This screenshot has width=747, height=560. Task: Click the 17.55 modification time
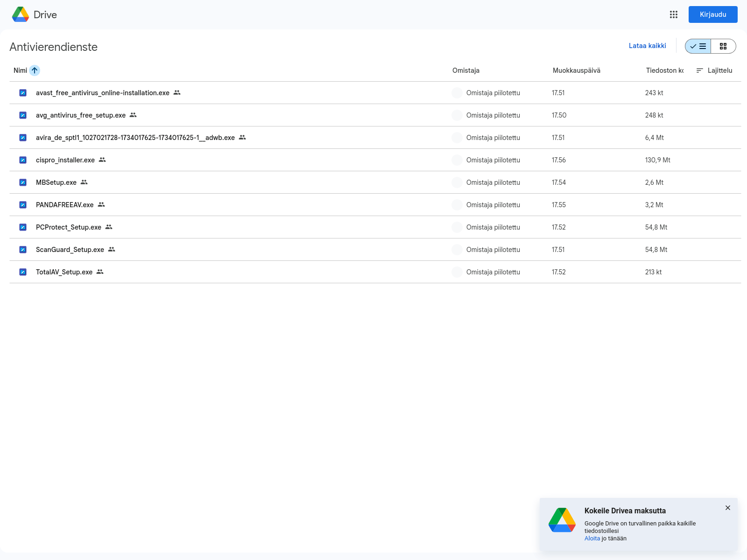click(559, 205)
